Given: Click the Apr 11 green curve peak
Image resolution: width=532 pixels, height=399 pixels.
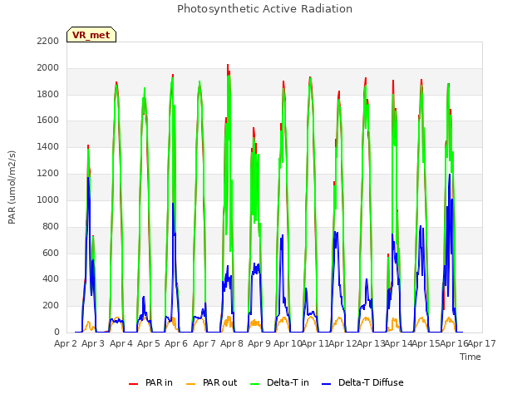Looking at the screenshot, I should (310, 79).
